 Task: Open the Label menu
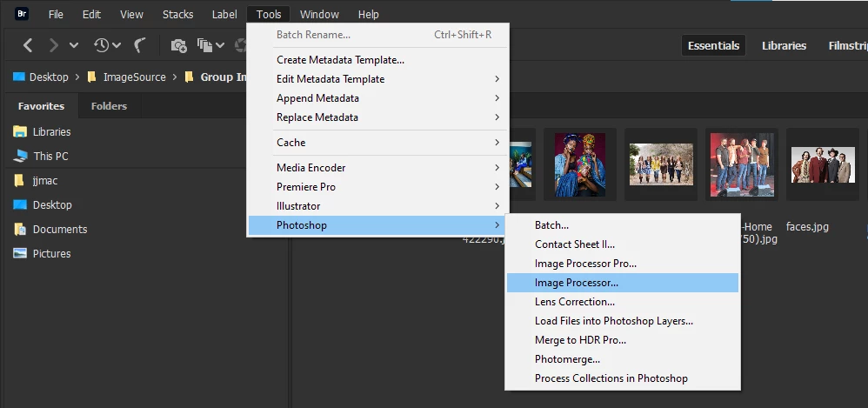tap(224, 15)
